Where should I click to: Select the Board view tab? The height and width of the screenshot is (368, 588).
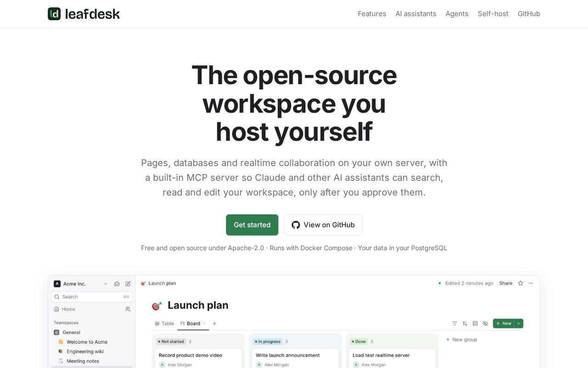pyautogui.click(x=193, y=323)
